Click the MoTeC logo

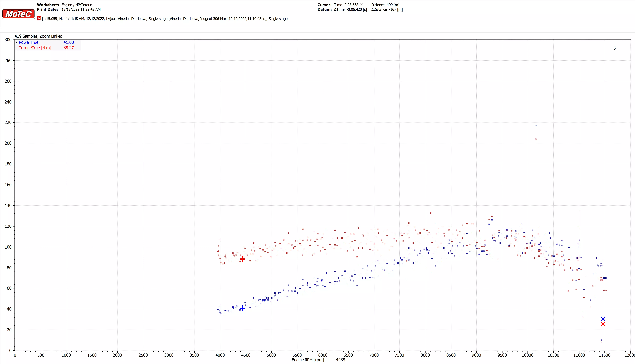18,14
